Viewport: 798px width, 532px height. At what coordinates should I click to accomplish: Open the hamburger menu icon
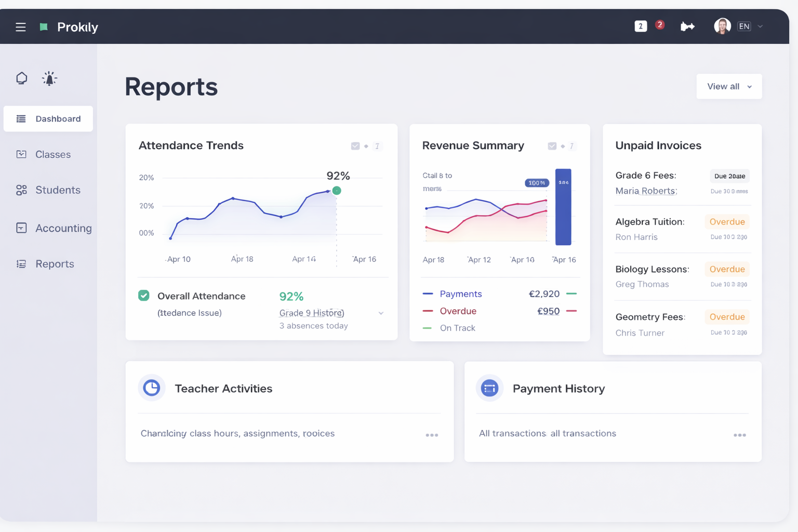(x=21, y=27)
